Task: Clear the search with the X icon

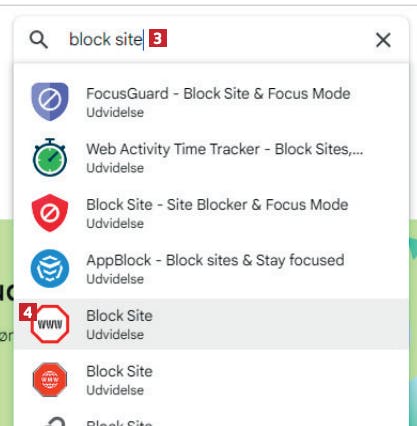Action: [x=383, y=40]
